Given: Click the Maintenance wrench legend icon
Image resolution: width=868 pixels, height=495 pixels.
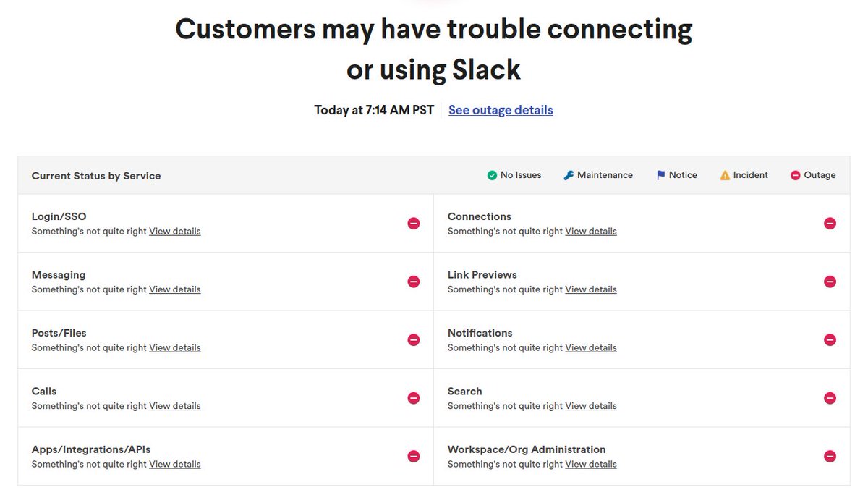Looking at the screenshot, I should pyautogui.click(x=569, y=175).
